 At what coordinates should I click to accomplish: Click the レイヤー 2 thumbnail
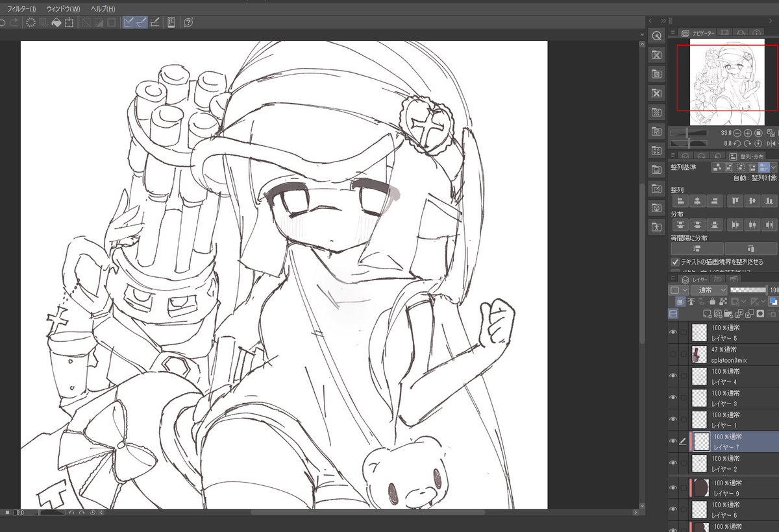point(699,463)
